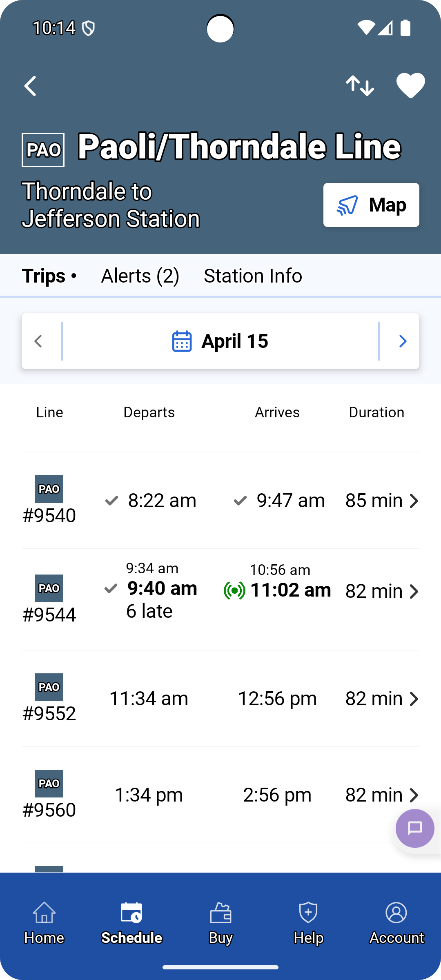This screenshot has width=441, height=980.
Task: Switch to the Alerts (2) tab
Action: point(140,276)
